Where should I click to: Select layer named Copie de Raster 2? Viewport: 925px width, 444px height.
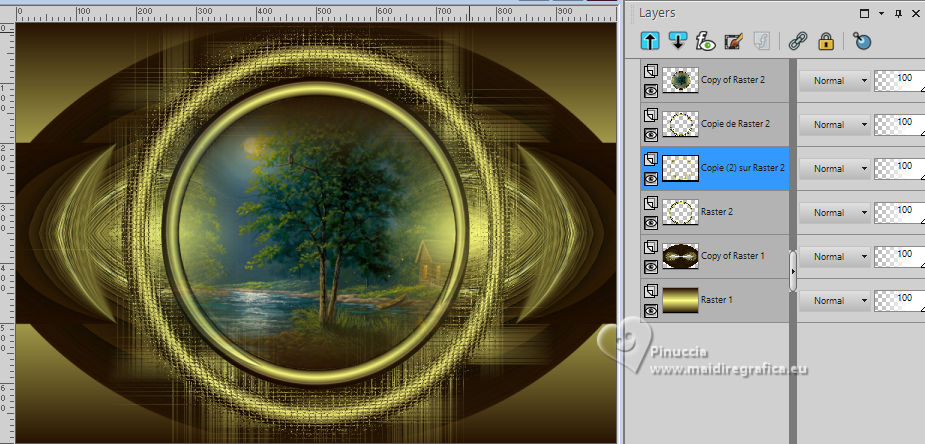point(735,124)
